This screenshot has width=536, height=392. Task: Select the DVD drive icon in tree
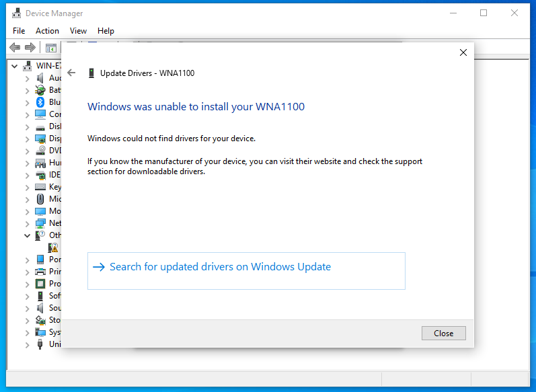point(40,151)
